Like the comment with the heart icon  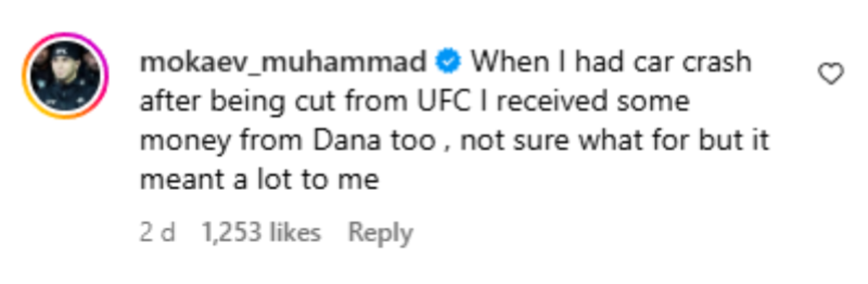click(x=831, y=72)
